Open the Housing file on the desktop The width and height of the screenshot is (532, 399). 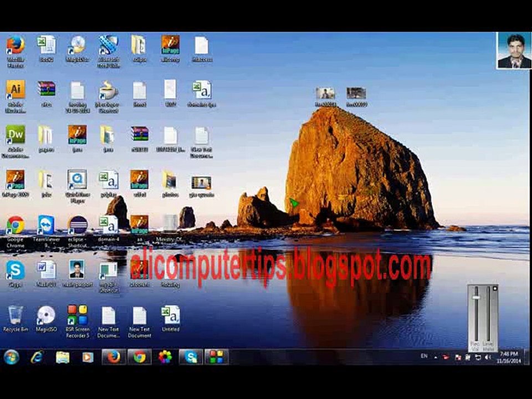[x=170, y=274]
